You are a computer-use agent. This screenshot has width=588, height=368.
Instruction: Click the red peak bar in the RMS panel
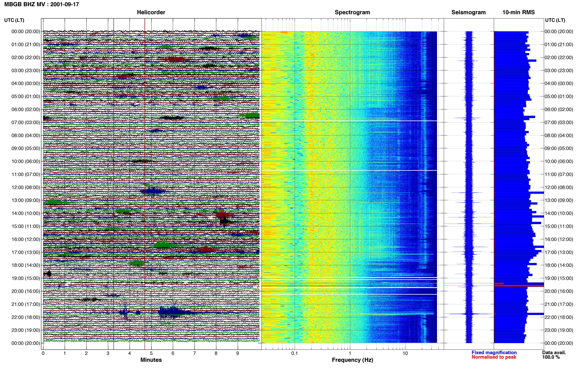click(x=519, y=285)
